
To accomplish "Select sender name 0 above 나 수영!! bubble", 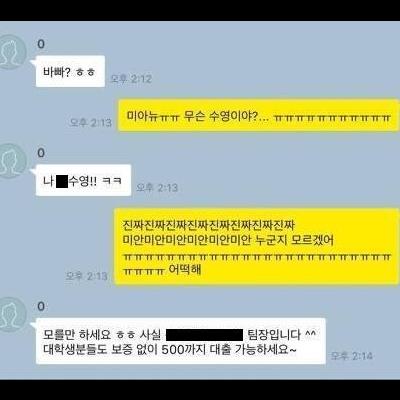I will click(x=41, y=153).
